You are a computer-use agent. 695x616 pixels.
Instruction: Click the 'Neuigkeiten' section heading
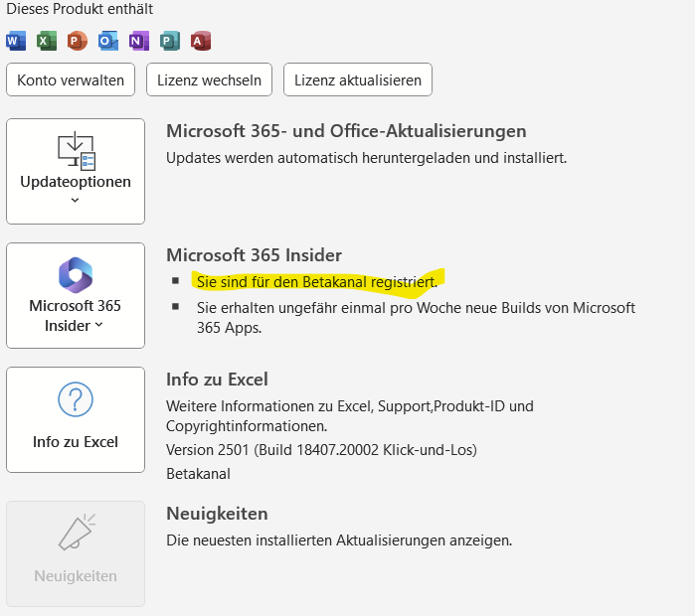(217, 514)
